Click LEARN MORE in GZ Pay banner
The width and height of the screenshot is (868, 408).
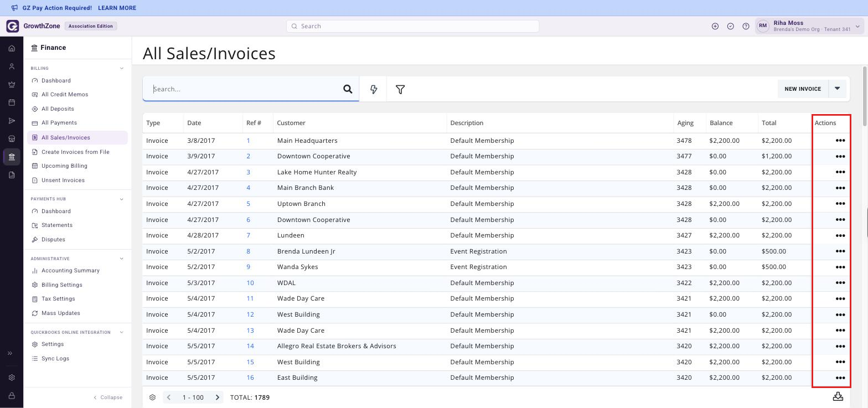(x=117, y=8)
